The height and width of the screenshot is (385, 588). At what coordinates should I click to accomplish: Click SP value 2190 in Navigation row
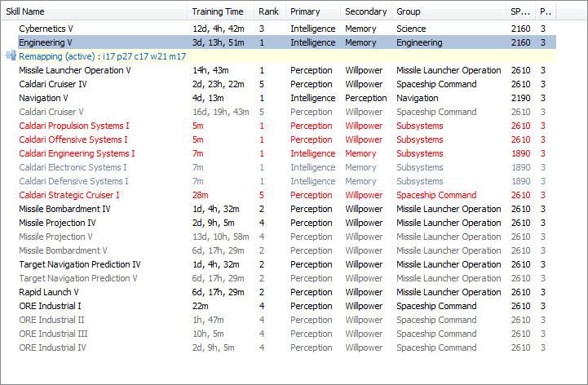[x=520, y=98]
